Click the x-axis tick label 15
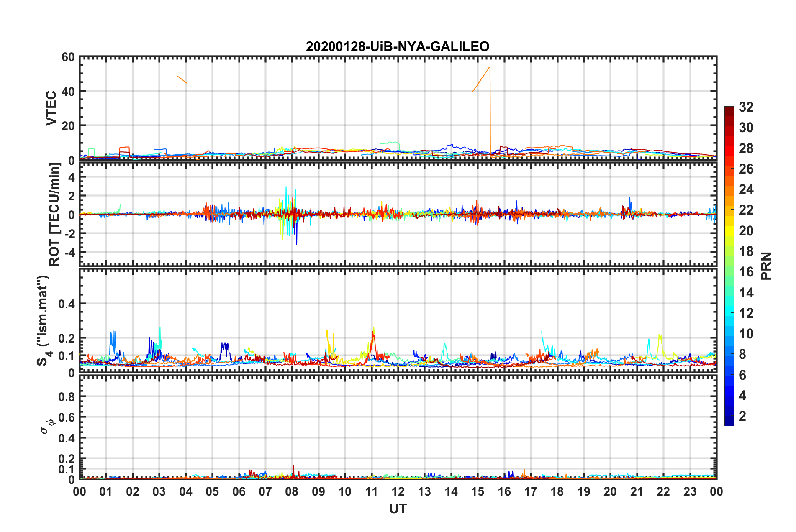This screenshot has height=532, width=796. click(478, 491)
